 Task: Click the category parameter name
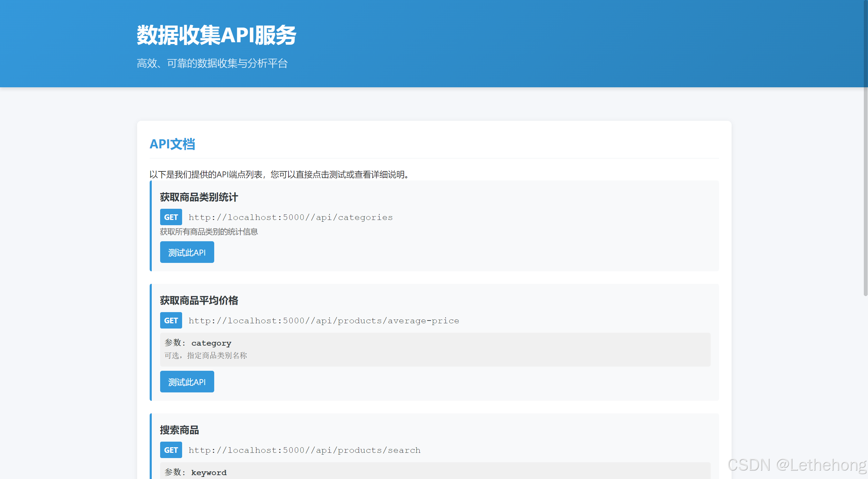(211, 343)
